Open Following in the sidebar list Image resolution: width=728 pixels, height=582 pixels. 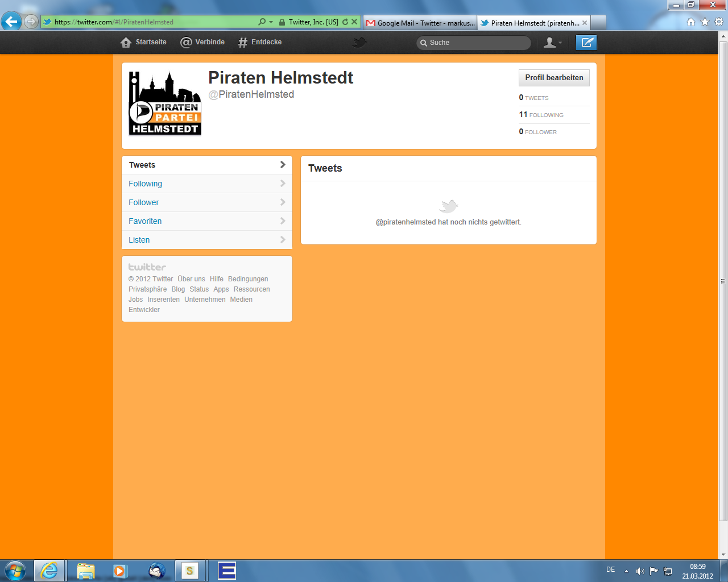(207, 184)
